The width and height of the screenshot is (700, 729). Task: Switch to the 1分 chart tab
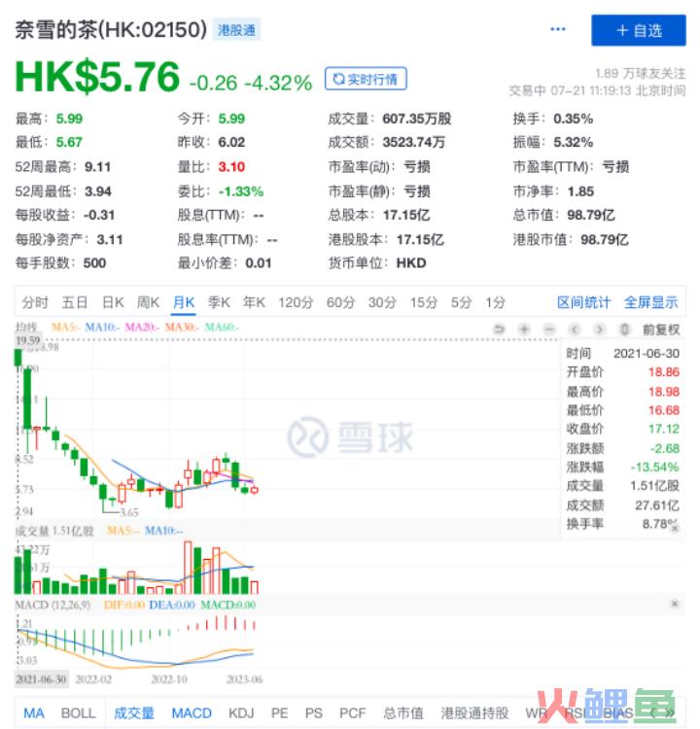496,302
